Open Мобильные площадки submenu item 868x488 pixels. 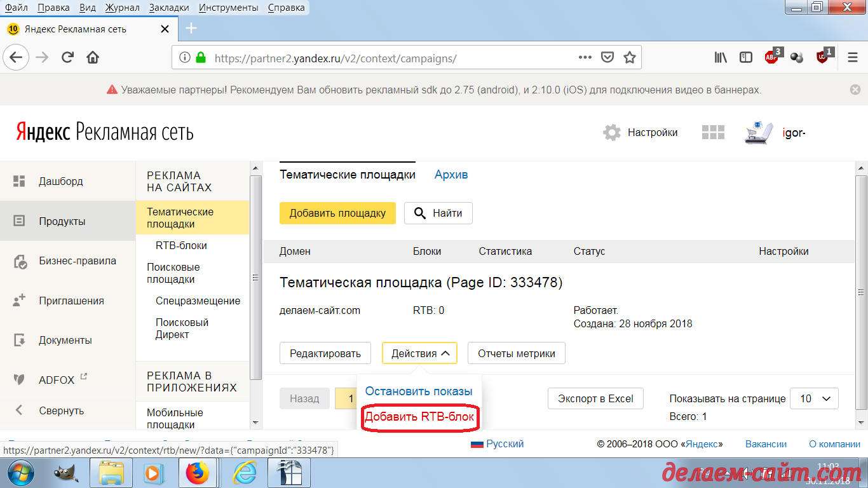[x=175, y=419]
